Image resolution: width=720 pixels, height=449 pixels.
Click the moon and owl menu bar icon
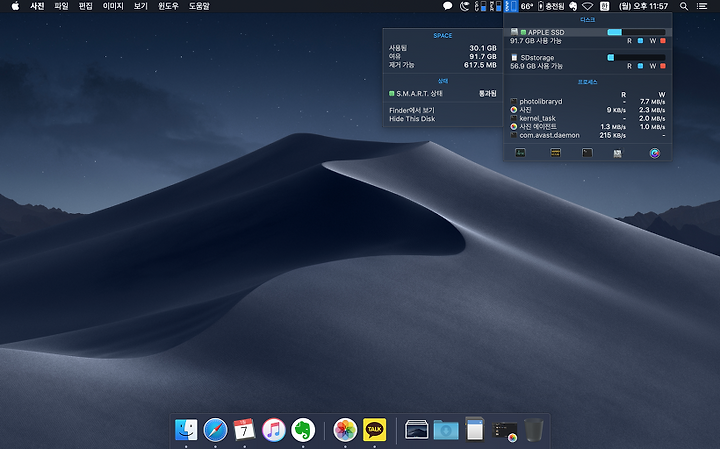pyautogui.click(x=464, y=6)
